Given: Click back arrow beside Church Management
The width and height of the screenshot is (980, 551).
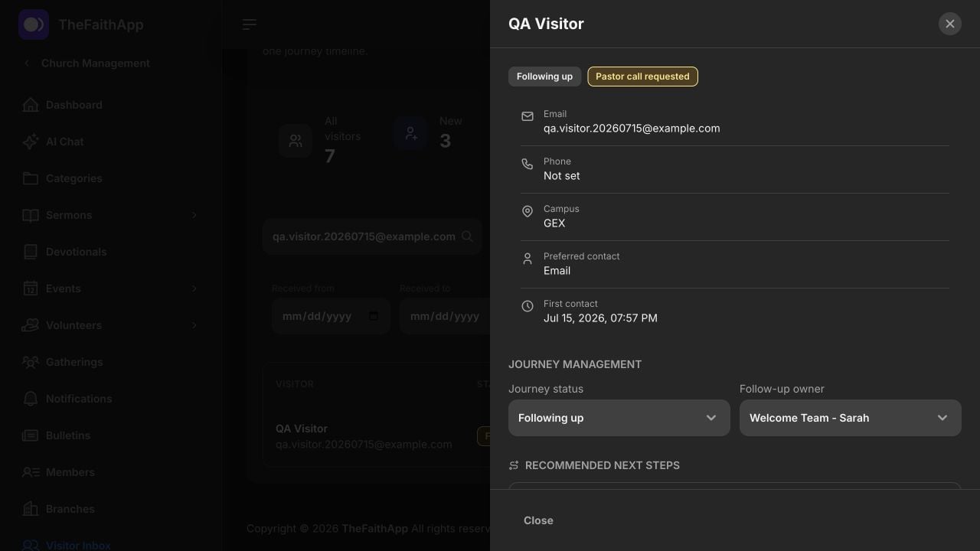Looking at the screenshot, I should click(x=27, y=64).
